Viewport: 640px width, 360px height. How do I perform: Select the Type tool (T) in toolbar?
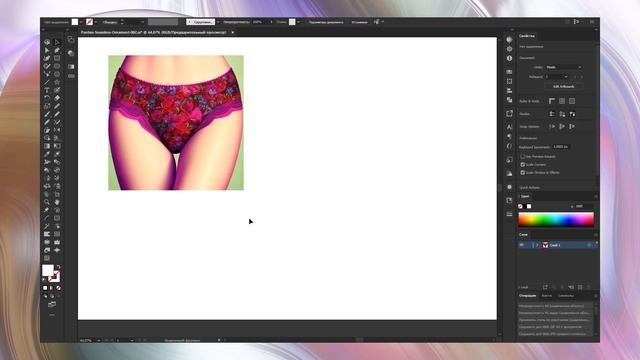(47, 90)
